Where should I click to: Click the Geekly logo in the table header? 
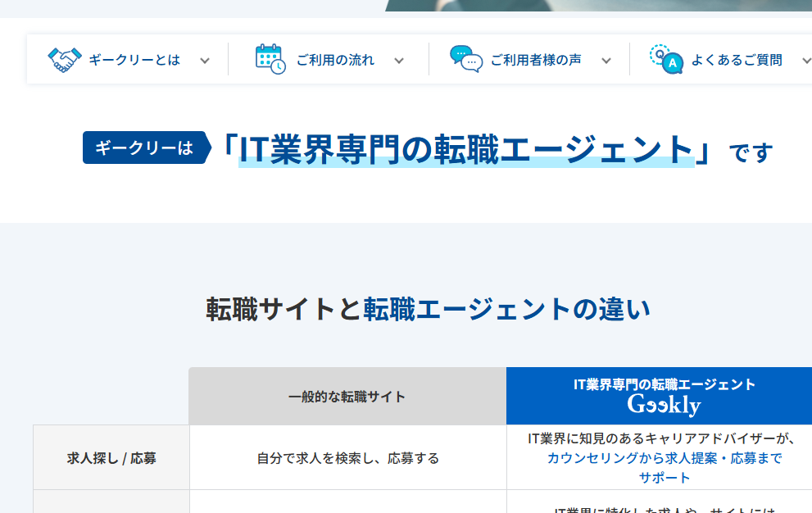coord(664,405)
